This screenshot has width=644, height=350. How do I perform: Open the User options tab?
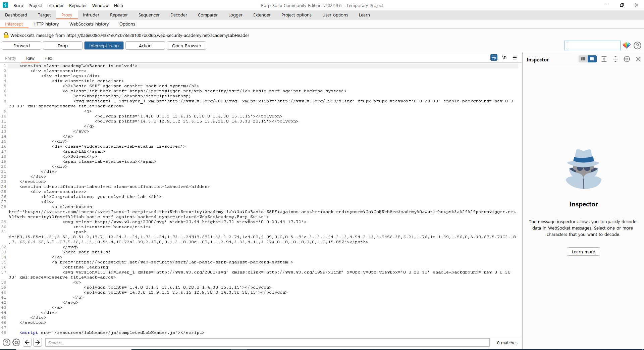(335, 15)
